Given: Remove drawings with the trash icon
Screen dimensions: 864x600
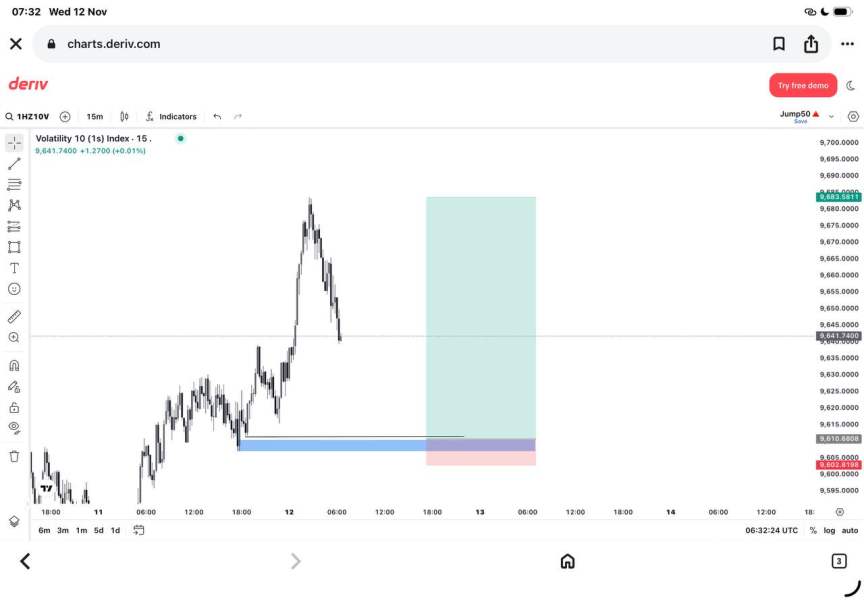Looking at the screenshot, I should pos(14,456).
